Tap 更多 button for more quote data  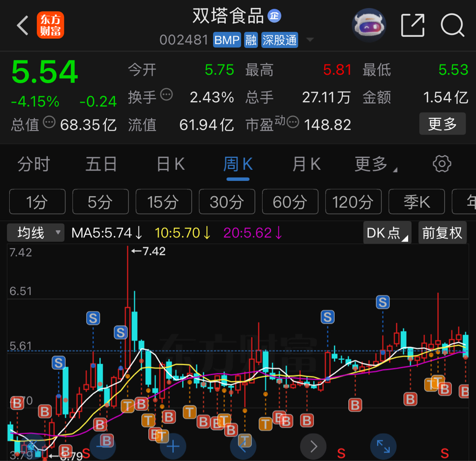[x=443, y=124]
